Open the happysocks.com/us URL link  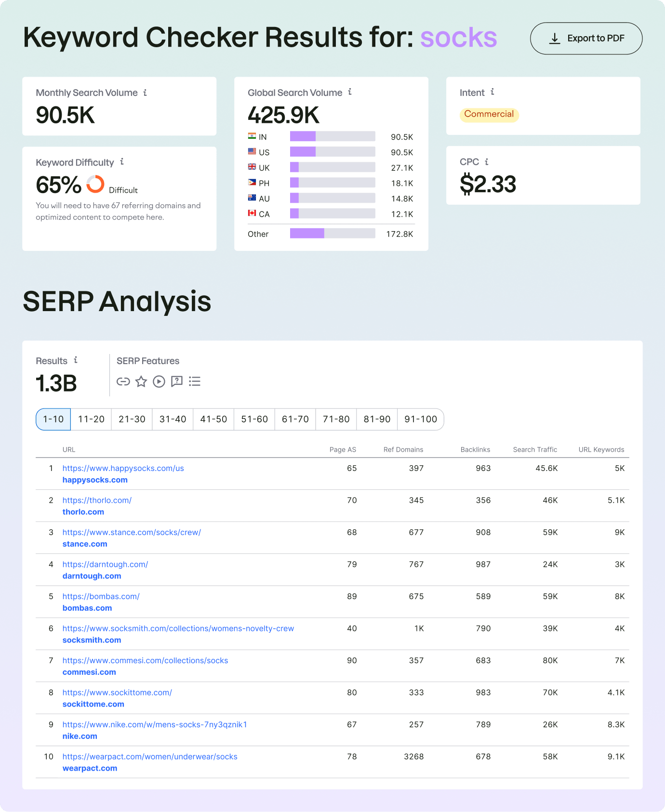[x=123, y=469]
